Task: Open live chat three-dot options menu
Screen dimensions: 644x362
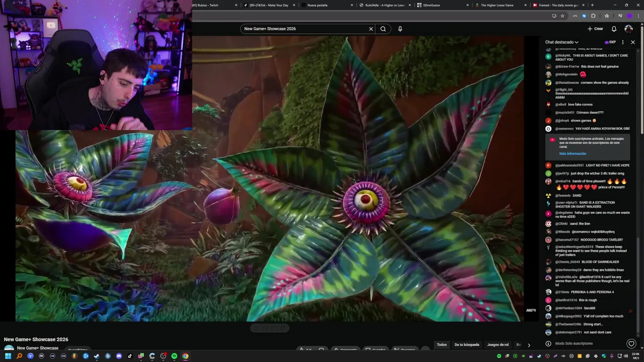Action: coord(623,42)
